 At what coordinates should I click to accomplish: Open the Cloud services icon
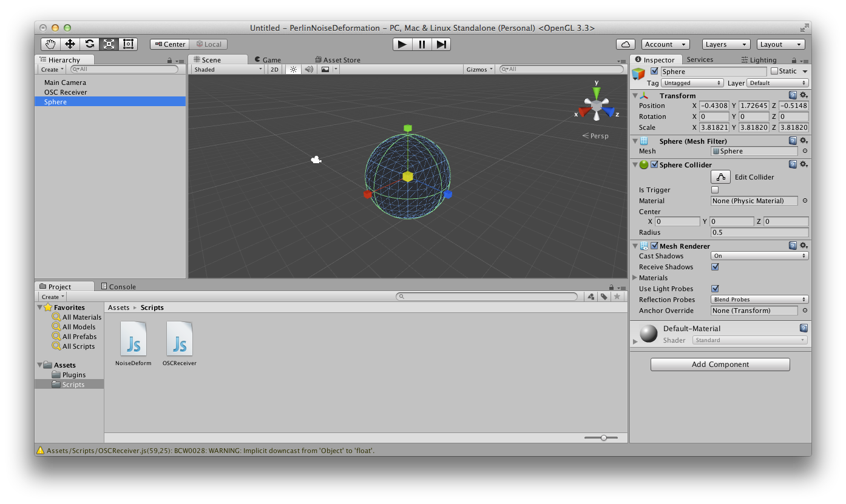point(625,44)
